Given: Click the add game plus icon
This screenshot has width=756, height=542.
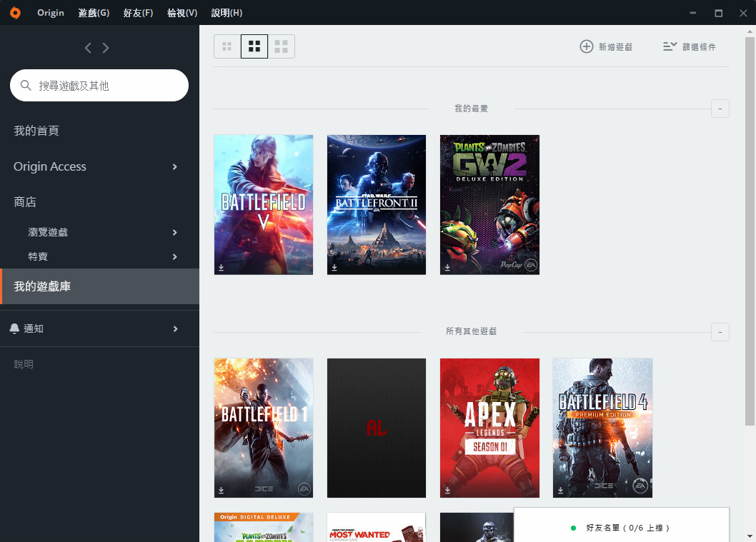Looking at the screenshot, I should 586,46.
